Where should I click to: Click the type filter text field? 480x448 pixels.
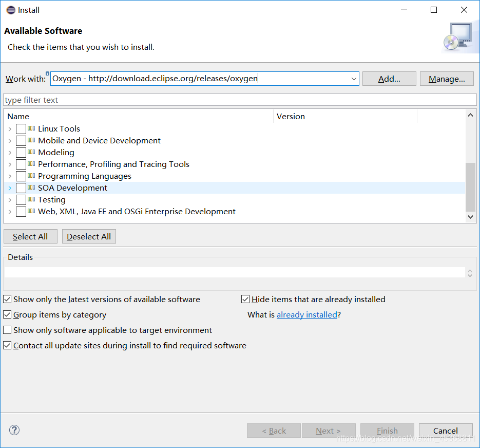coord(240,100)
